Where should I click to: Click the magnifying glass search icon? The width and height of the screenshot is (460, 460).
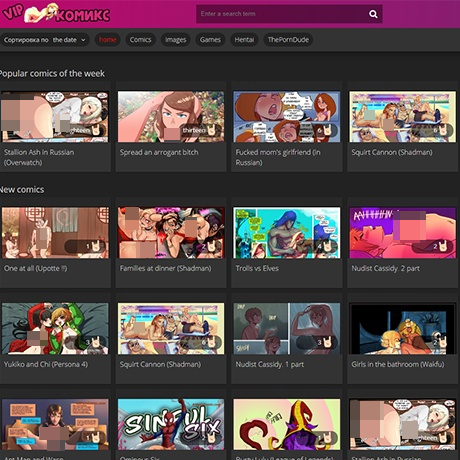tap(373, 14)
